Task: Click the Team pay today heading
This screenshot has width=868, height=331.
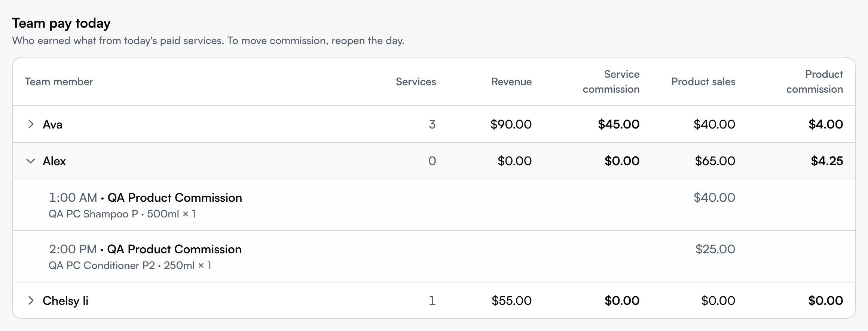Action: [61, 24]
